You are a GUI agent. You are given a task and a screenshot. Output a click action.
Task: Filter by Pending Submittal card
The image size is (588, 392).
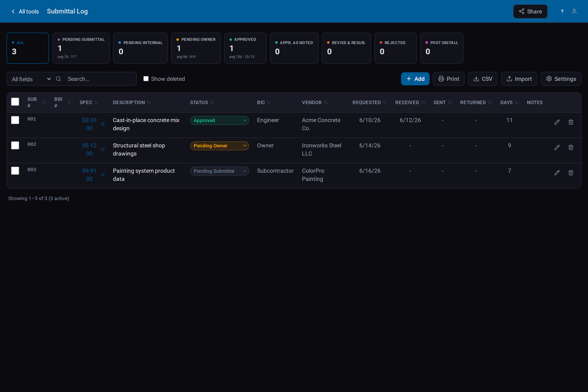point(81,48)
